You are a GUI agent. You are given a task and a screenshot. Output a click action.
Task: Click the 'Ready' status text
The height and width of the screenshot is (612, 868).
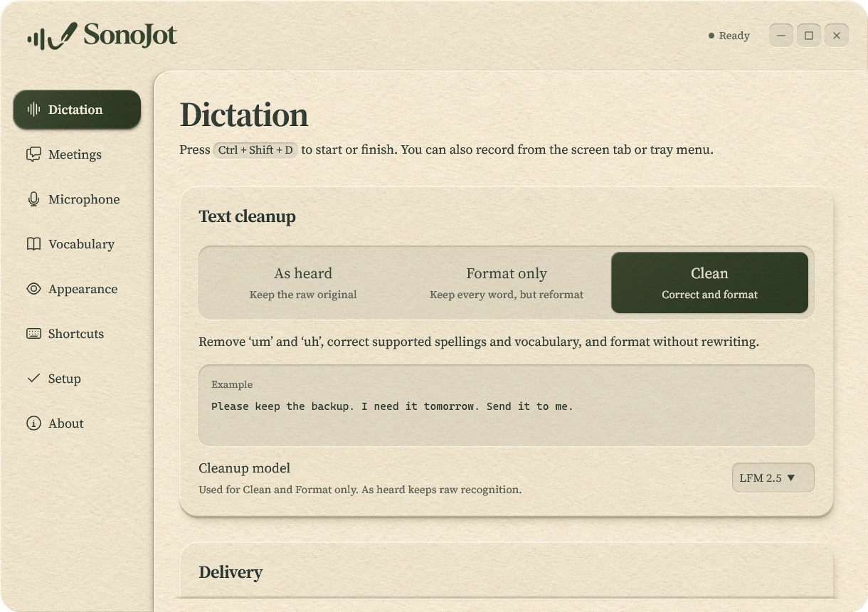734,36
